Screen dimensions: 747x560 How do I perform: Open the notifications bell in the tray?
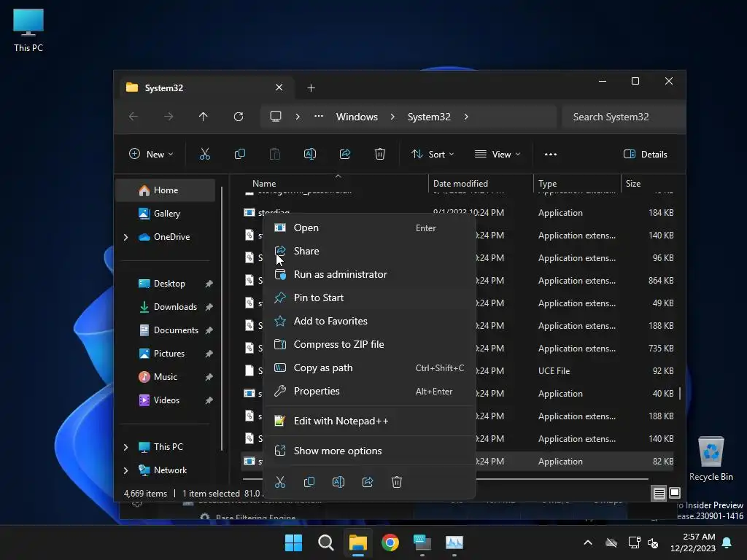click(x=727, y=542)
